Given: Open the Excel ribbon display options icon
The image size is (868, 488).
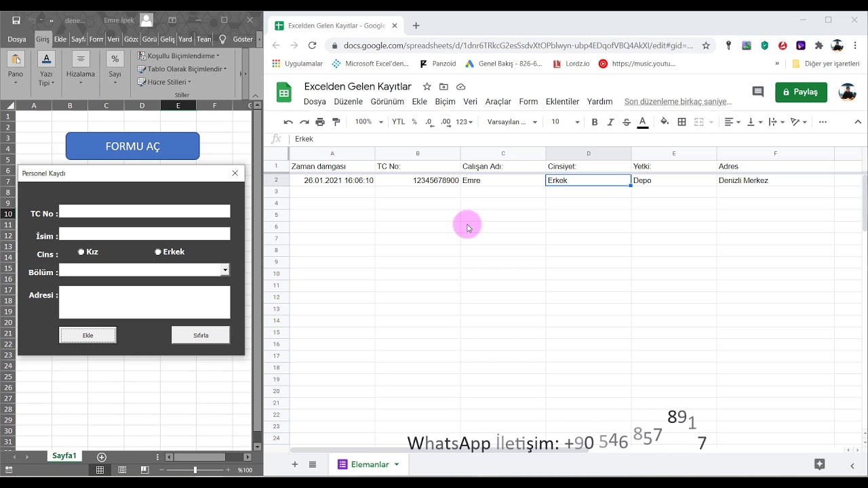Looking at the screenshot, I should [172, 20].
